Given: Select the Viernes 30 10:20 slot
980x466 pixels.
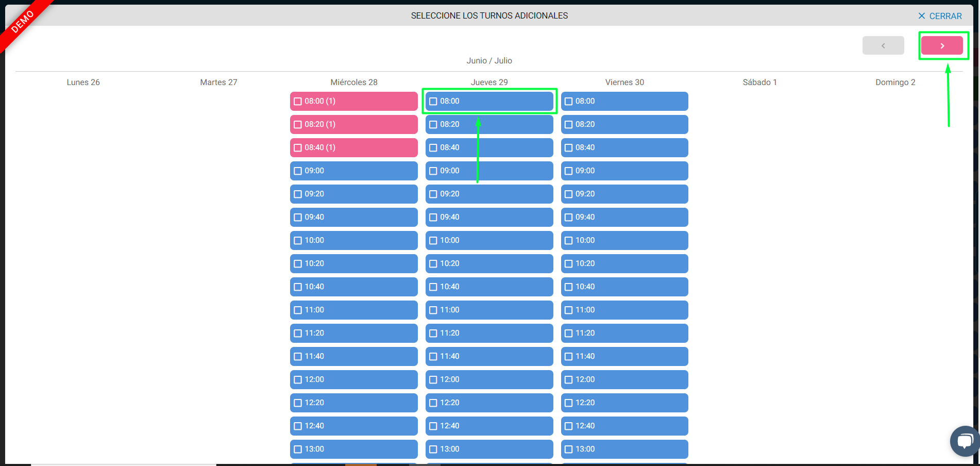Looking at the screenshot, I should (624, 263).
